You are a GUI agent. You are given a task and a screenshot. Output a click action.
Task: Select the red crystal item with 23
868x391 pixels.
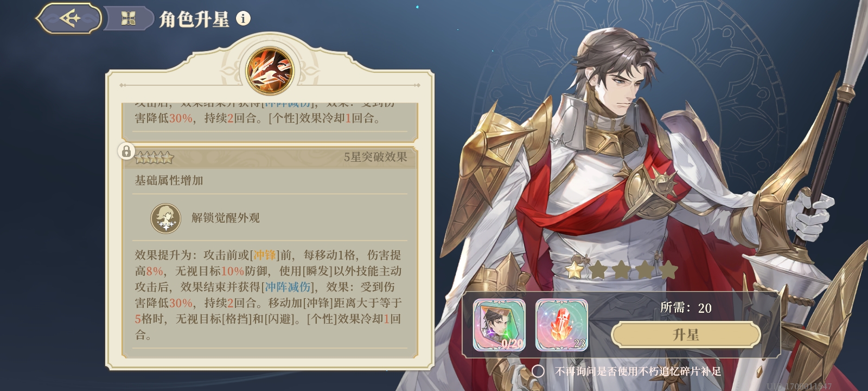[561, 325]
